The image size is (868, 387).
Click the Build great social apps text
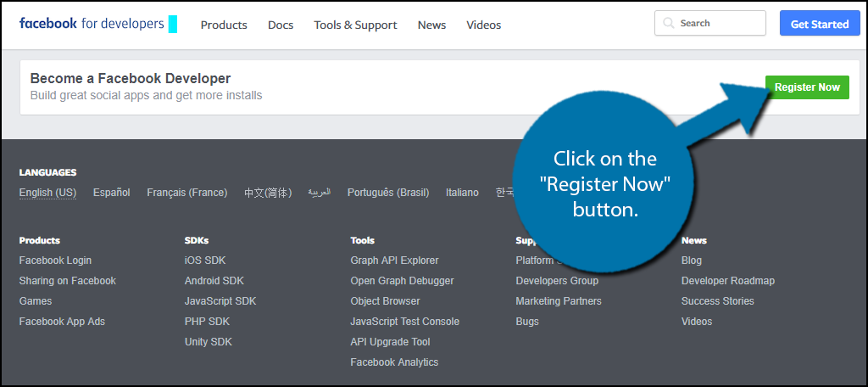click(x=146, y=95)
